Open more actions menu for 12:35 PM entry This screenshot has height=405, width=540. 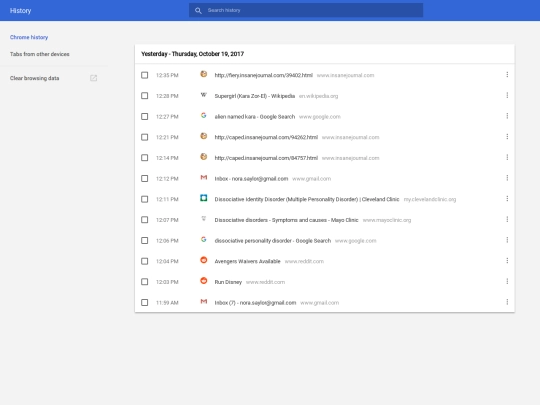click(x=507, y=75)
